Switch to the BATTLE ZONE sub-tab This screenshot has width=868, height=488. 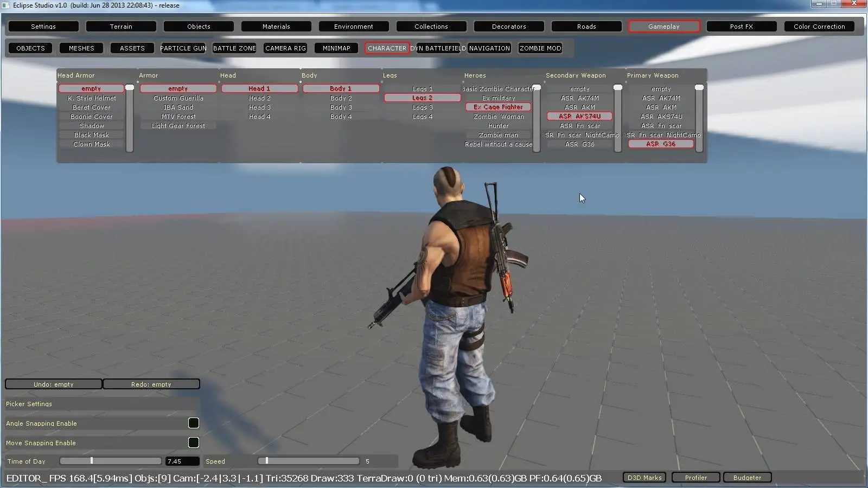(x=234, y=48)
